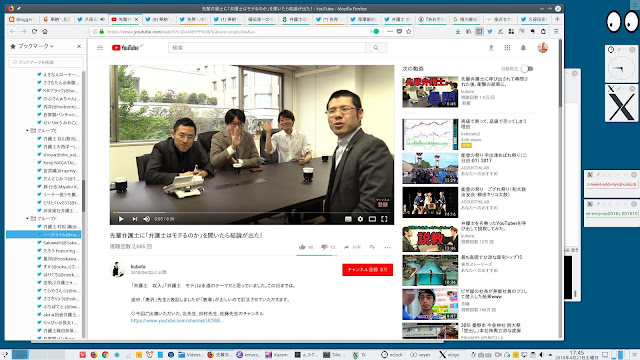Switch to theater mode

pyautogui.click(x=372, y=219)
